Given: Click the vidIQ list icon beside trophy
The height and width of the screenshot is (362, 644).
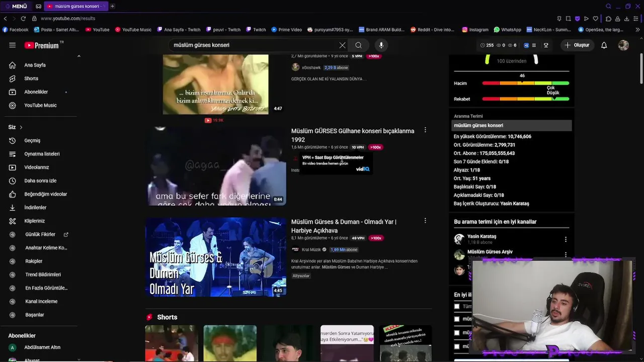Looking at the screenshot, I should pyautogui.click(x=534, y=45).
